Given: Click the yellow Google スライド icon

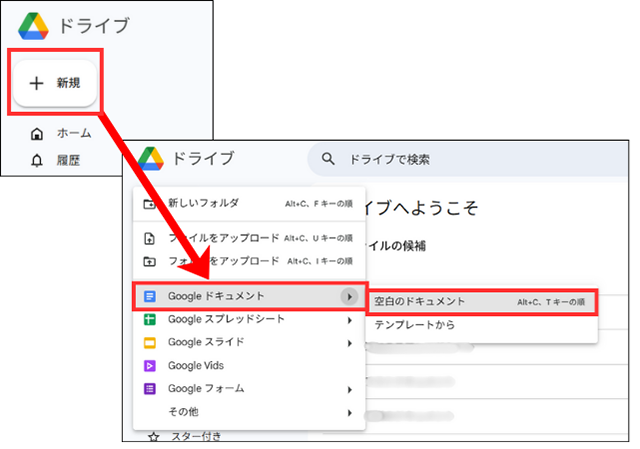Looking at the screenshot, I should click(149, 343).
